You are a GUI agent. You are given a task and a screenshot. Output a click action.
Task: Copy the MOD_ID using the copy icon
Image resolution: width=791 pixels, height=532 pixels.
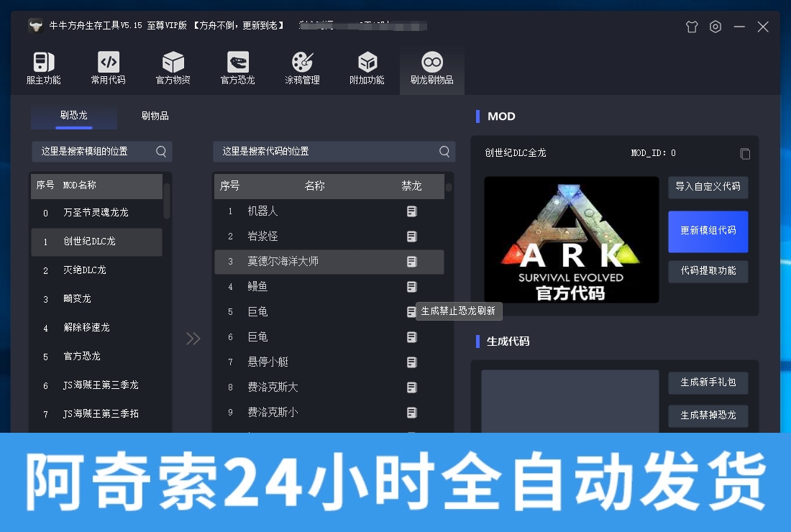745,153
